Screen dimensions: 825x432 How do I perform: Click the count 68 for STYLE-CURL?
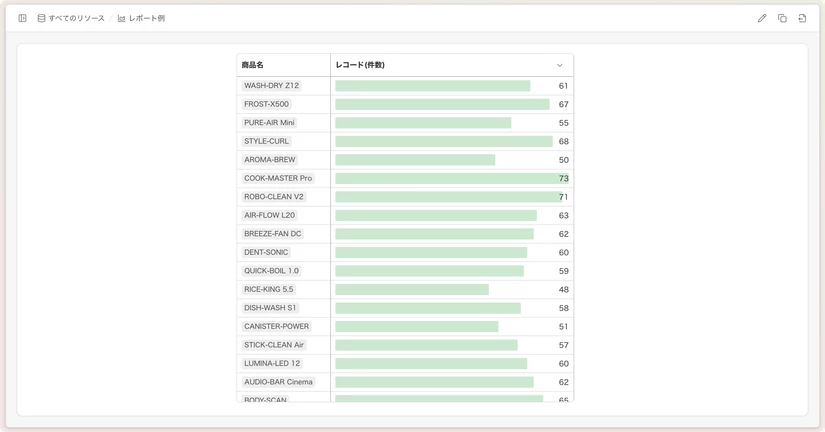pyautogui.click(x=564, y=142)
